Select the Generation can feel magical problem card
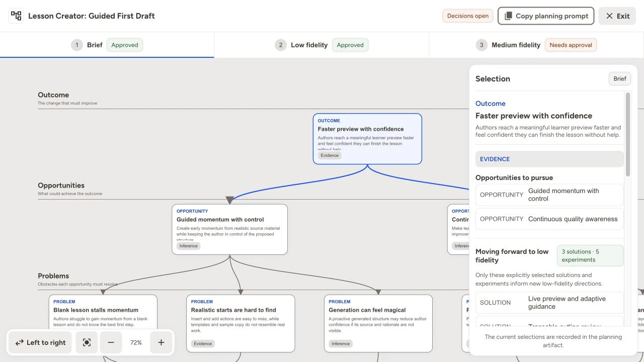Screen dimensions: 644x362 [x=378, y=323]
